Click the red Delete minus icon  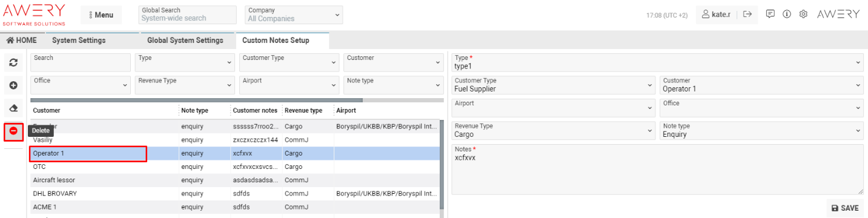pyautogui.click(x=13, y=131)
